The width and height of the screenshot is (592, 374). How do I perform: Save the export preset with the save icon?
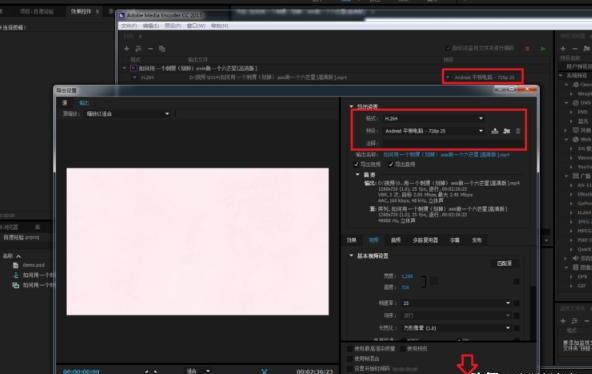click(x=495, y=131)
